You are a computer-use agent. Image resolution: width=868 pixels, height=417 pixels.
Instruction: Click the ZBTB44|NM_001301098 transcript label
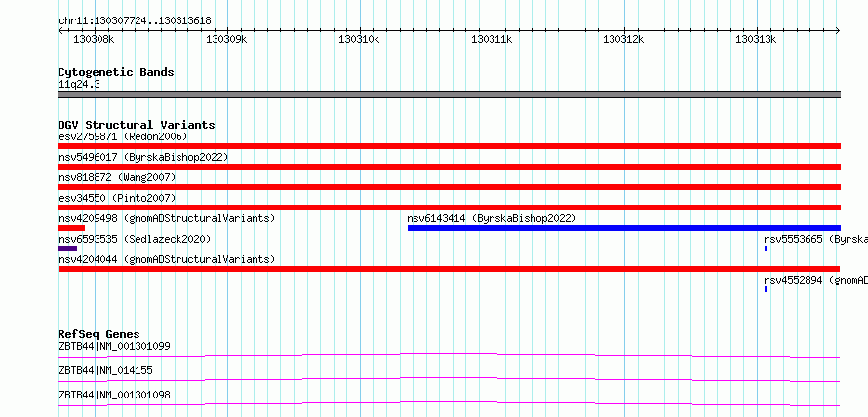pyautogui.click(x=114, y=395)
